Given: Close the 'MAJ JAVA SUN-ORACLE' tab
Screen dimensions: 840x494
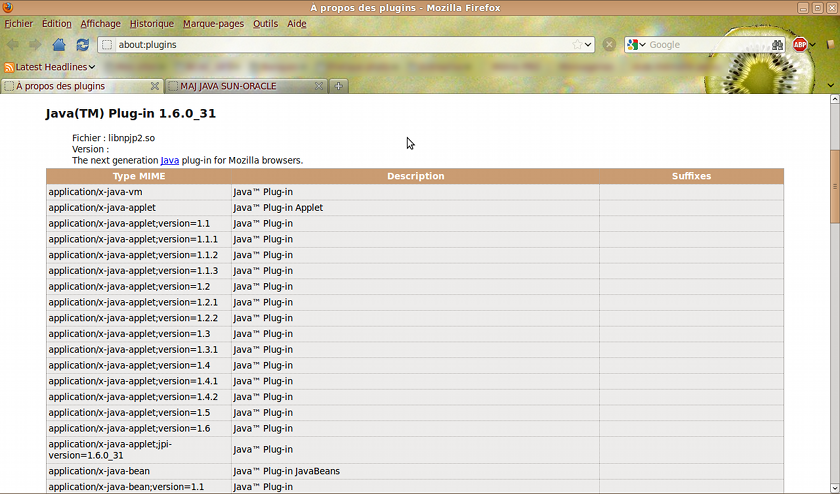Looking at the screenshot, I should click(319, 86).
